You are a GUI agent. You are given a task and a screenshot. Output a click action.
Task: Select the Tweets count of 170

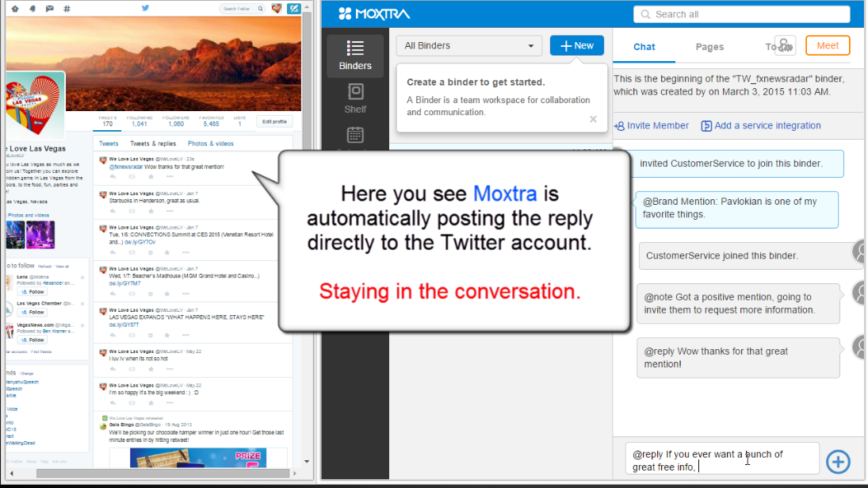pos(107,121)
